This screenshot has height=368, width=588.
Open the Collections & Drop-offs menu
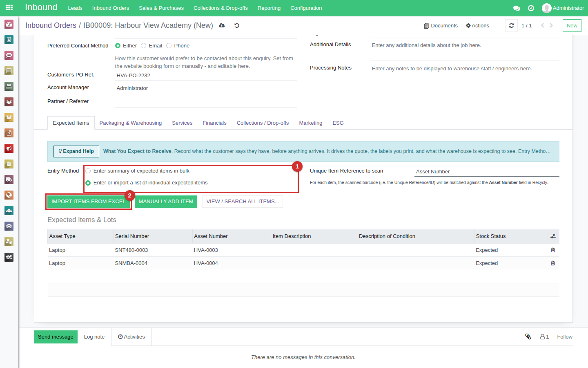220,8
